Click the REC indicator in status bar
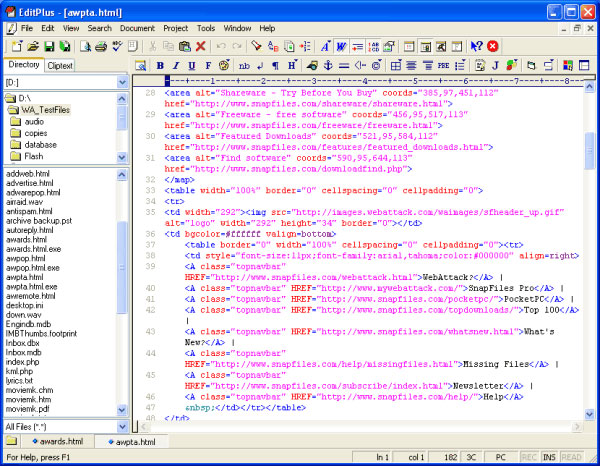The height and width of the screenshot is (466, 600). (529, 457)
